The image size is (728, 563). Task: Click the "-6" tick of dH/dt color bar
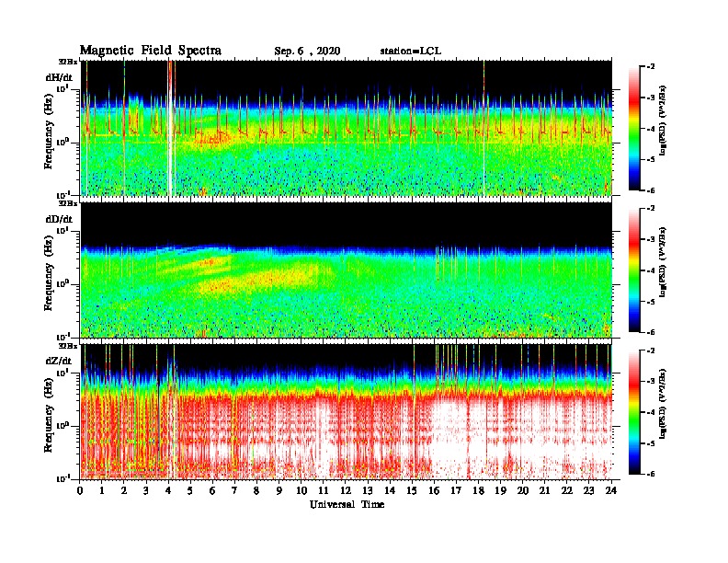651,190
